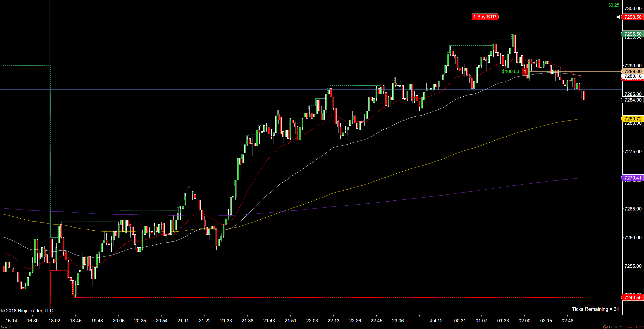Click the 02:48 time axis label
This screenshot has width=644, height=329.
pyautogui.click(x=568, y=321)
